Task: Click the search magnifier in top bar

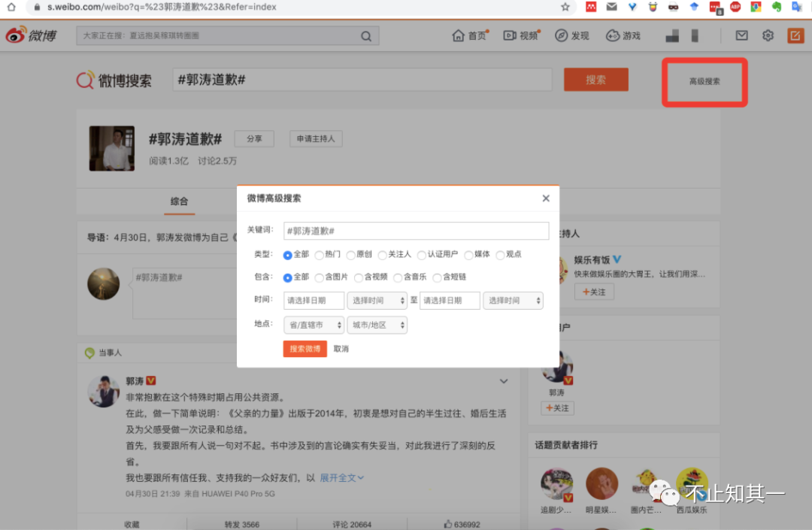Action: click(x=366, y=36)
